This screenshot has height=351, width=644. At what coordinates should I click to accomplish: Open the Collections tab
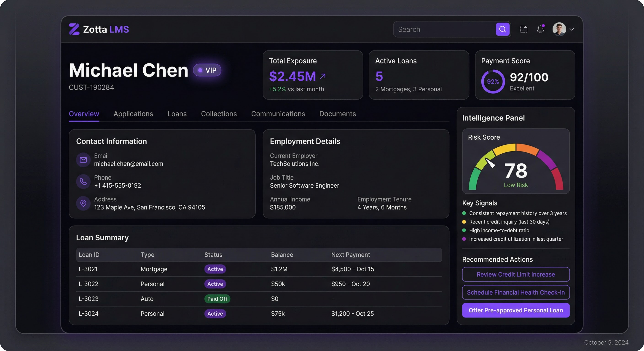tap(219, 114)
